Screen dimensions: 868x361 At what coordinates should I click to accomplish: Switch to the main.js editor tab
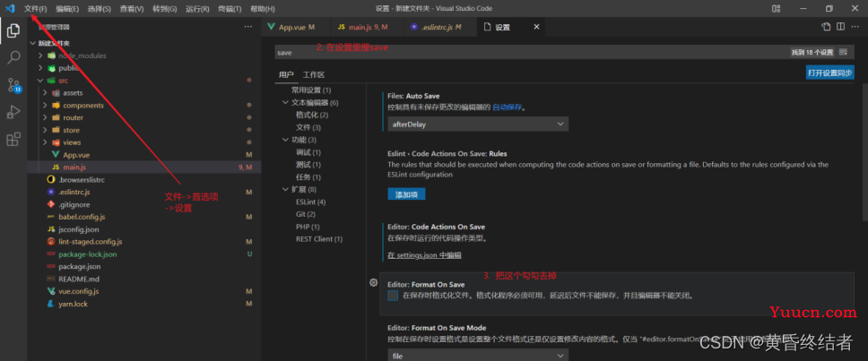(x=367, y=27)
